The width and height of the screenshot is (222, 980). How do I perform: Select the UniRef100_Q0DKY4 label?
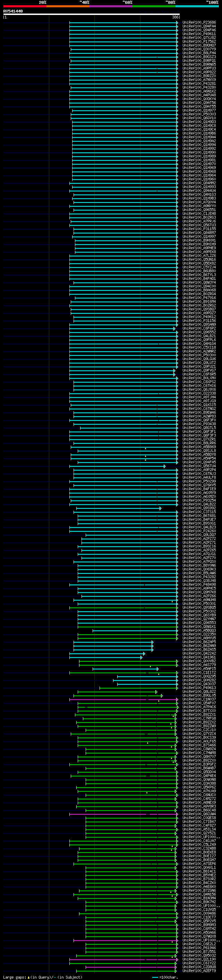point(199,99)
